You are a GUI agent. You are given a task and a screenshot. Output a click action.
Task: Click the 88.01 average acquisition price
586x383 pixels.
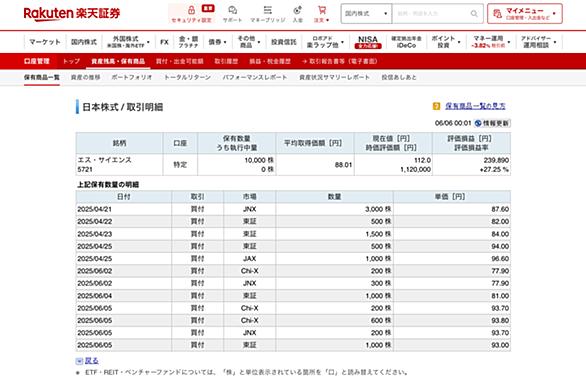pos(343,165)
